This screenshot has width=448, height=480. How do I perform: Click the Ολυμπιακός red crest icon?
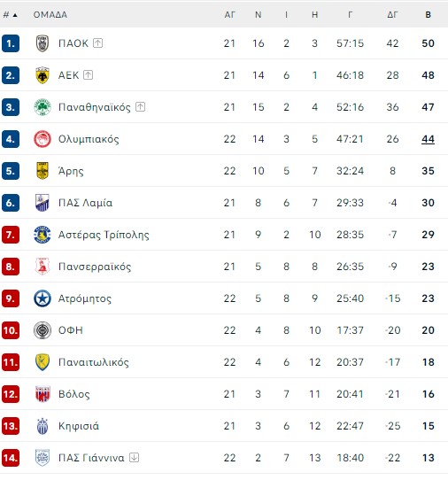42,139
